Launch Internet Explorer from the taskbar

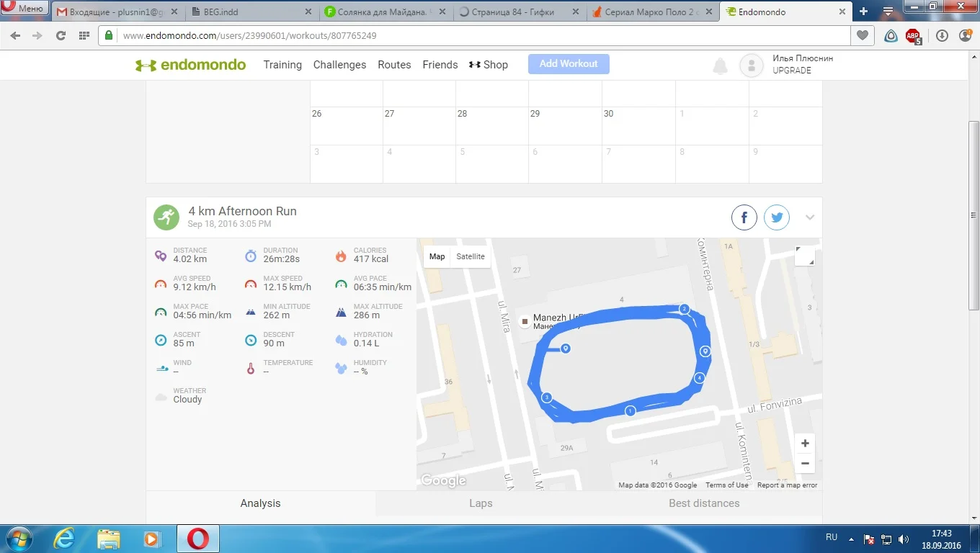66,539
